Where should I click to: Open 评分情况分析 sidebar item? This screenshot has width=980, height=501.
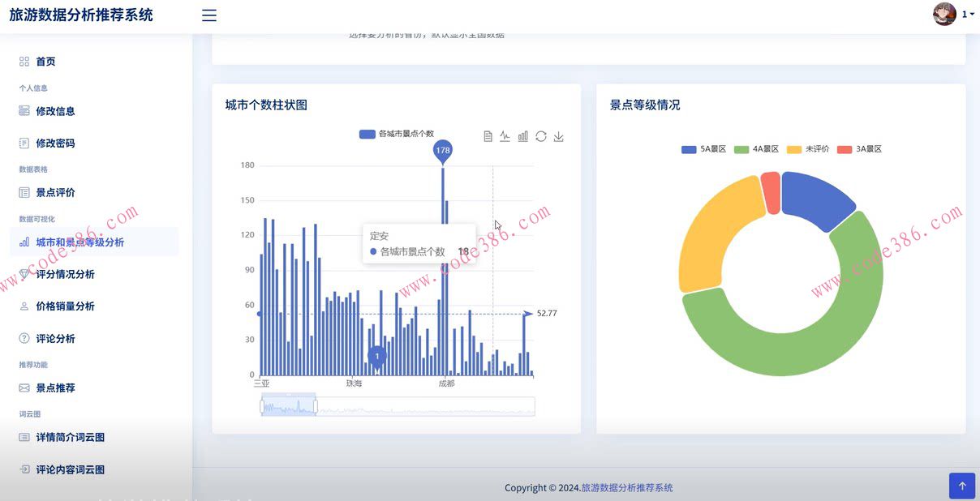[x=65, y=275]
